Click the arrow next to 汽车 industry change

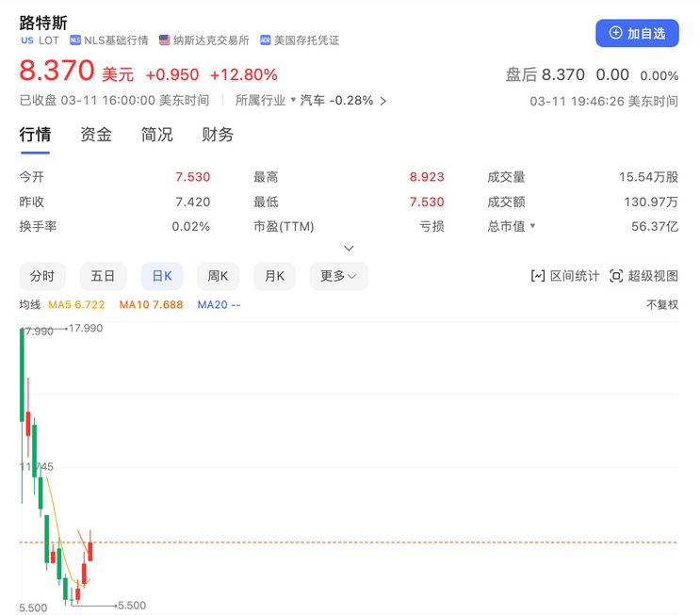coord(383,101)
